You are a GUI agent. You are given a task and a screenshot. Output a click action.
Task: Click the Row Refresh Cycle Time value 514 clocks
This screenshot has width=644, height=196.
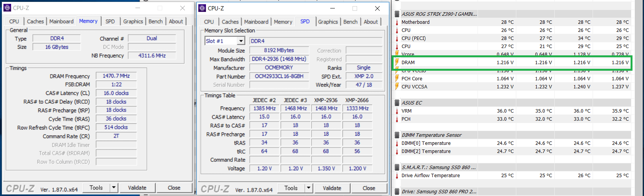[116, 127]
